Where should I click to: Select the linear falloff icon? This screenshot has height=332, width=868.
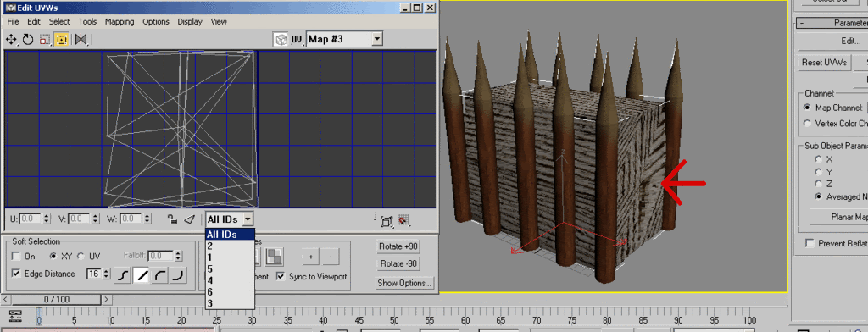click(x=142, y=275)
